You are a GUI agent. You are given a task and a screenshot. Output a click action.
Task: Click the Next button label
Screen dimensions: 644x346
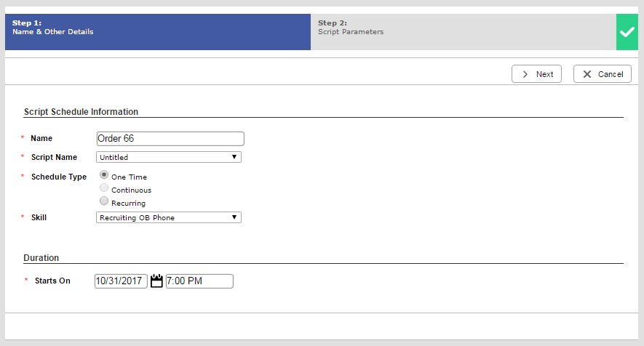coord(544,74)
